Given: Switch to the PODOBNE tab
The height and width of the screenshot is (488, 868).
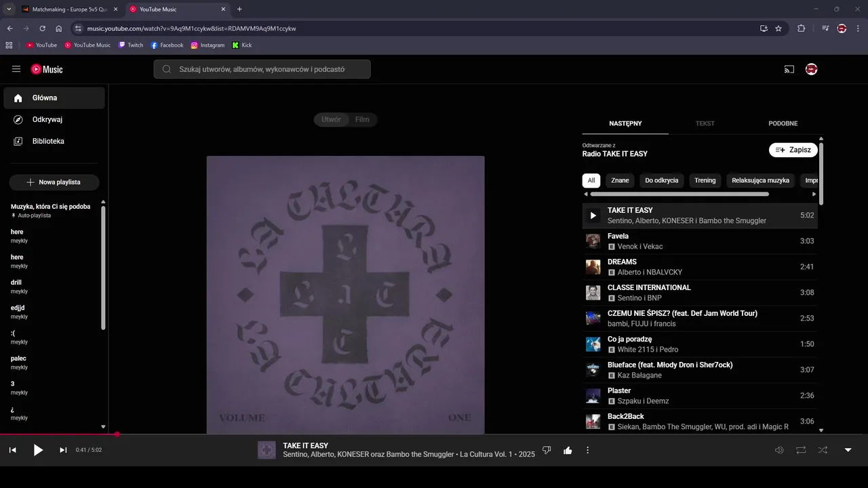Looking at the screenshot, I should point(783,123).
